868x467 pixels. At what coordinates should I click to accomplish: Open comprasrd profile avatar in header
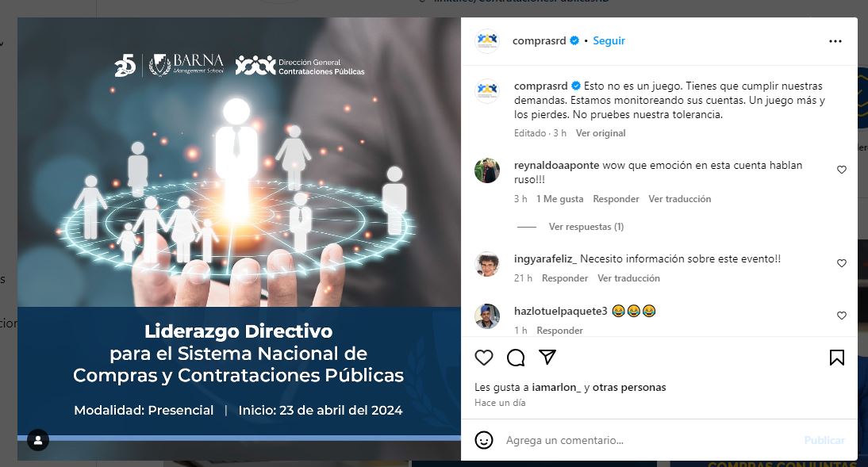pyautogui.click(x=487, y=41)
